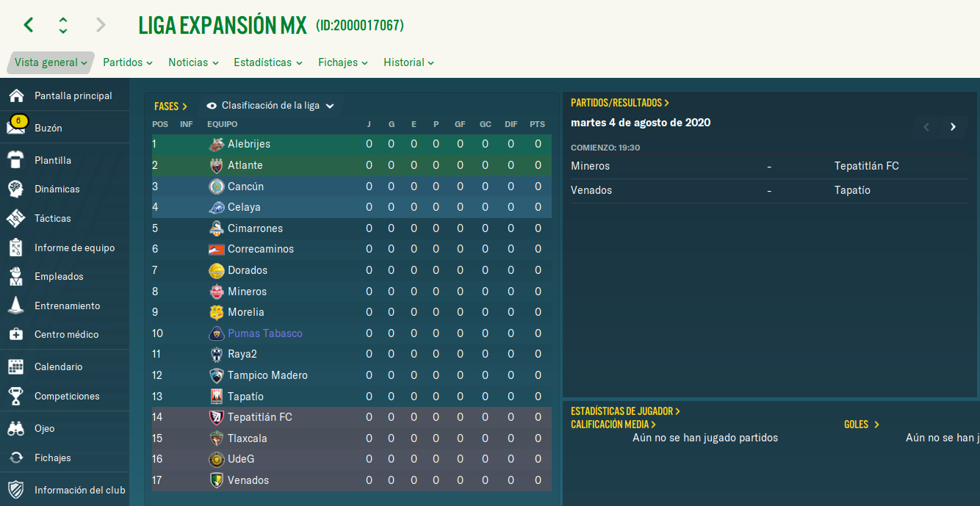The image size is (980, 506).
Task: Select the Vista general tab
Action: coord(51,62)
